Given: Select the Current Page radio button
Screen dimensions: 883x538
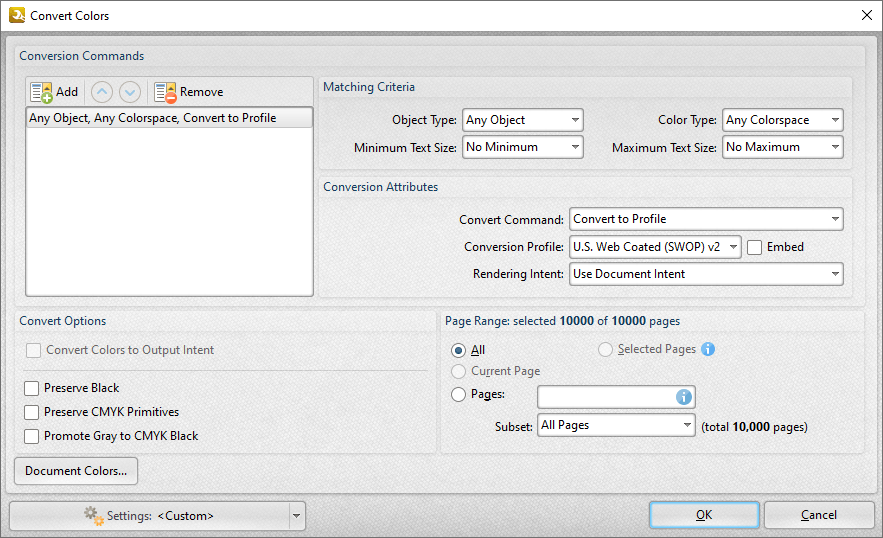Looking at the screenshot, I should tap(458, 371).
